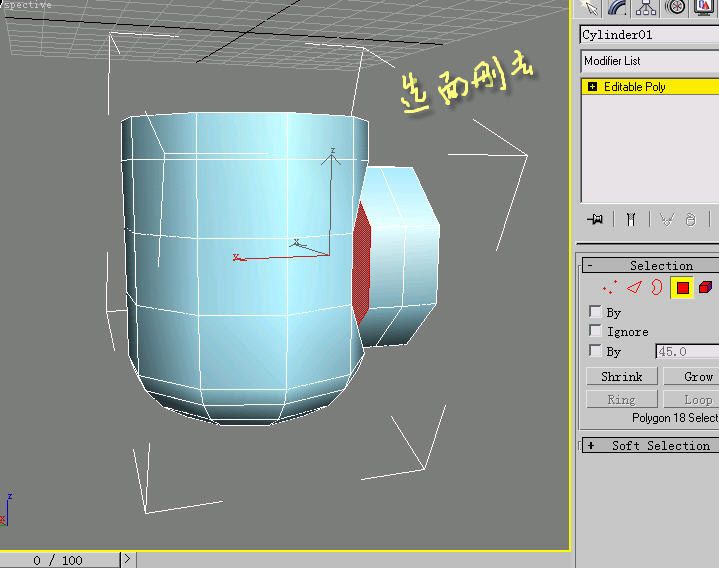
Task: Select Border sub-object level icon
Action: 657,288
